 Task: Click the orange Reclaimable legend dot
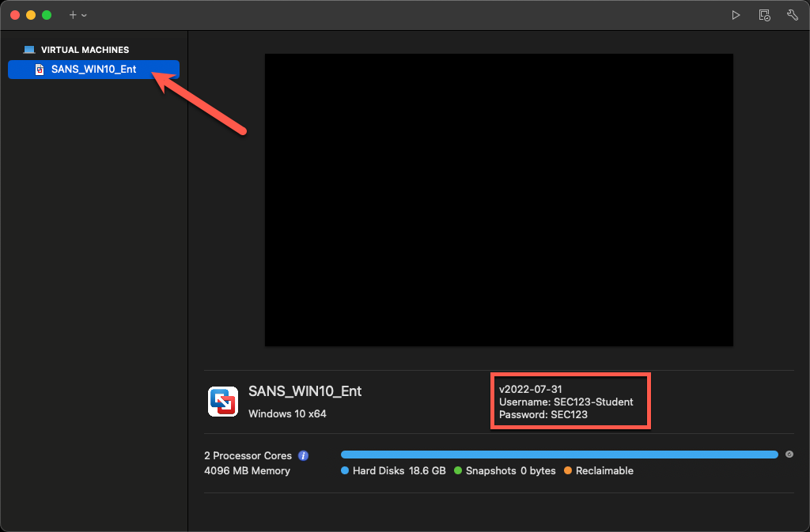click(x=568, y=471)
